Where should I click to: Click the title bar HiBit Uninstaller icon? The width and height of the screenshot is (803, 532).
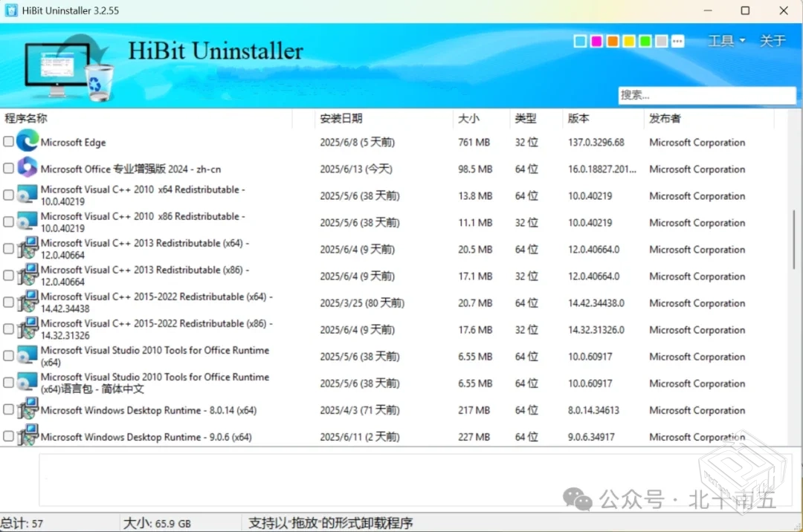[x=10, y=10]
